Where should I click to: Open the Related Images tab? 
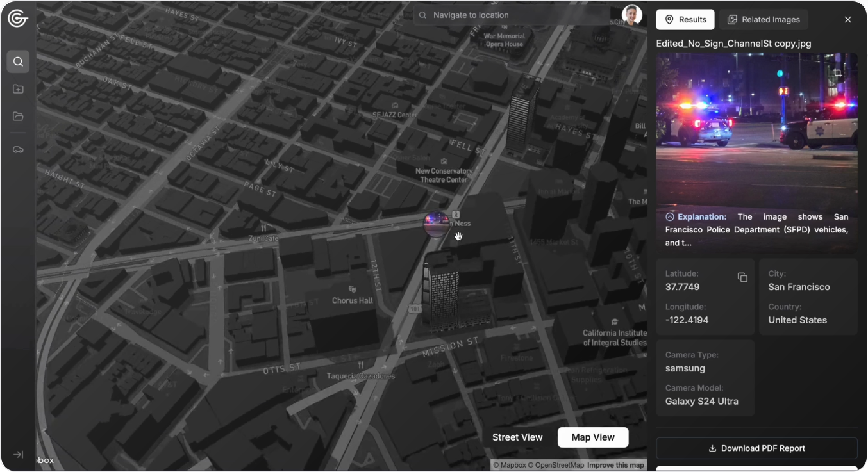pos(764,20)
